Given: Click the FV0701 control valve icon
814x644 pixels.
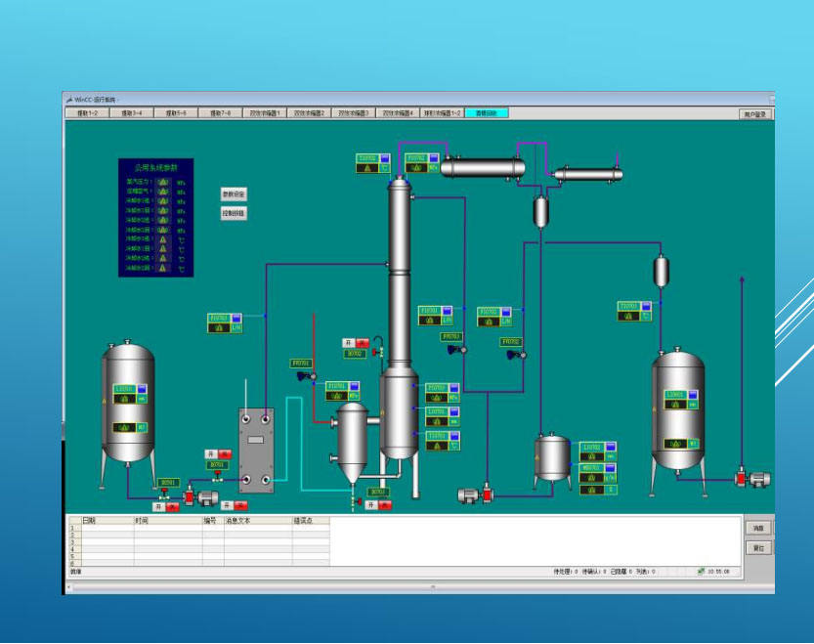Looking at the screenshot, I should (307, 376).
